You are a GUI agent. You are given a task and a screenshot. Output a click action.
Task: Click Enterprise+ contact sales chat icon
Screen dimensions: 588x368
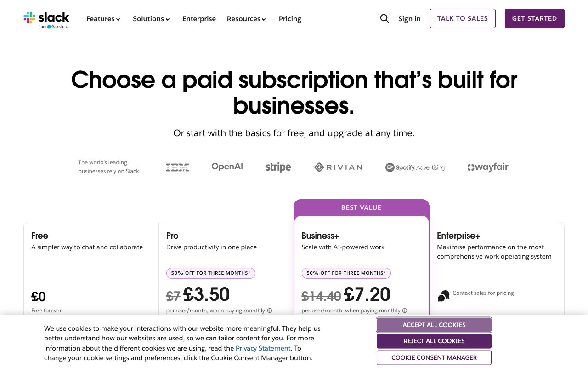coord(444,296)
